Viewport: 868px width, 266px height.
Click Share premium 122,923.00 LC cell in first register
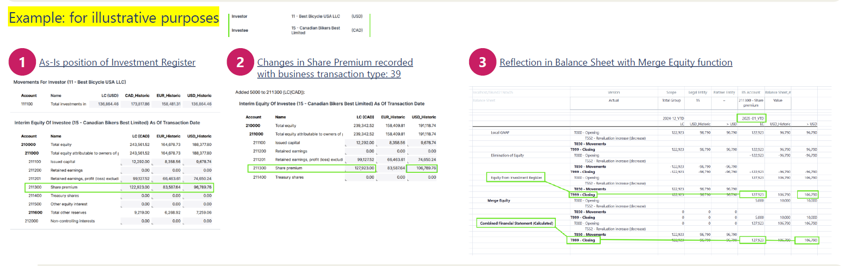coord(139,187)
